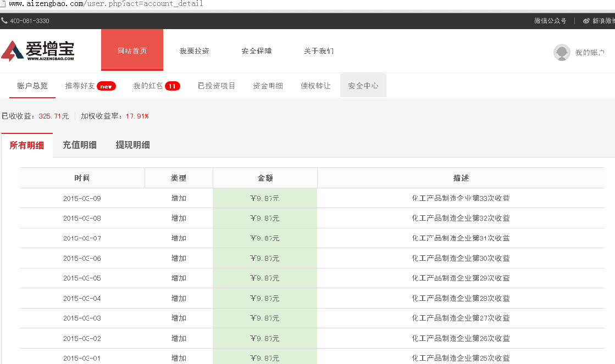Click the red new badge on 推荐好友
Image resolution: width=615 pixels, height=364 pixels.
point(107,86)
